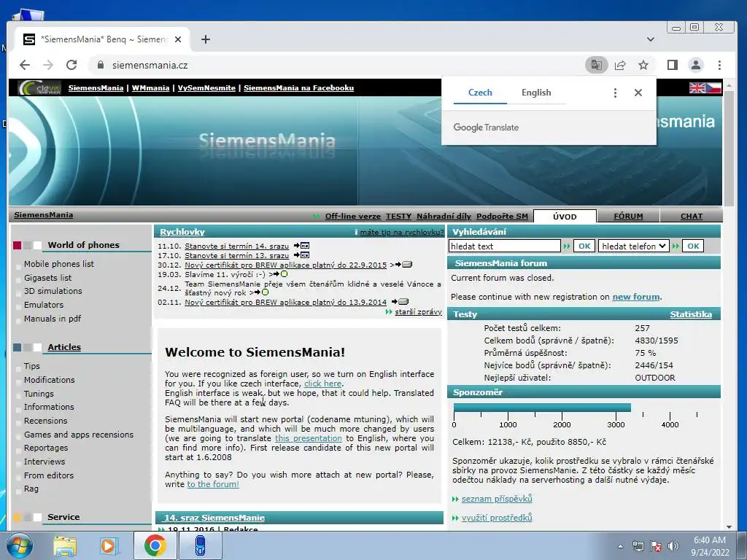Click OK next to text search field
Screen dimensions: 747x560
pyautogui.click(x=584, y=246)
